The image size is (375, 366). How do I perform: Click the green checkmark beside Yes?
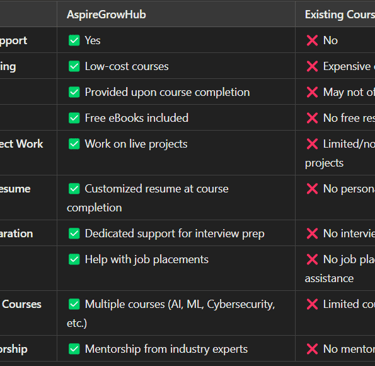[74, 40]
